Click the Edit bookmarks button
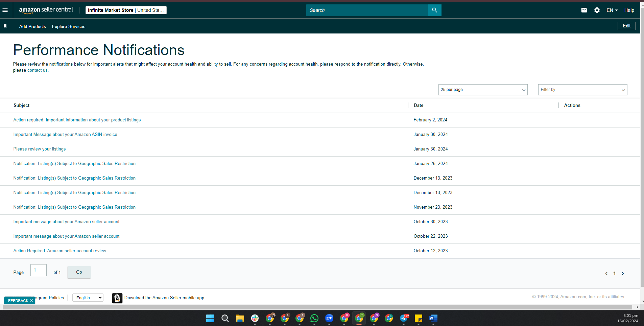This screenshot has width=644, height=326. coord(626,26)
